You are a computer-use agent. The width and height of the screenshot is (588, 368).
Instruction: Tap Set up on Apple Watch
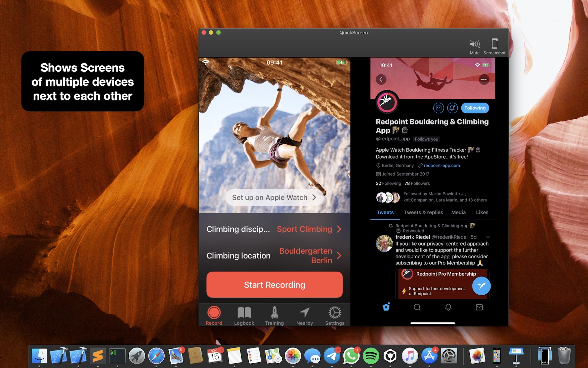pos(274,197)
